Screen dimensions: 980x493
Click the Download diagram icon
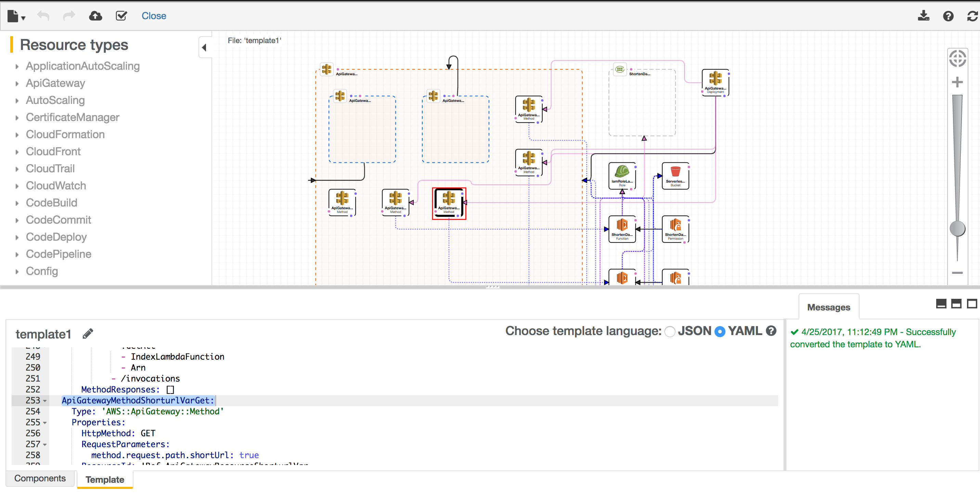pos(923,16)
